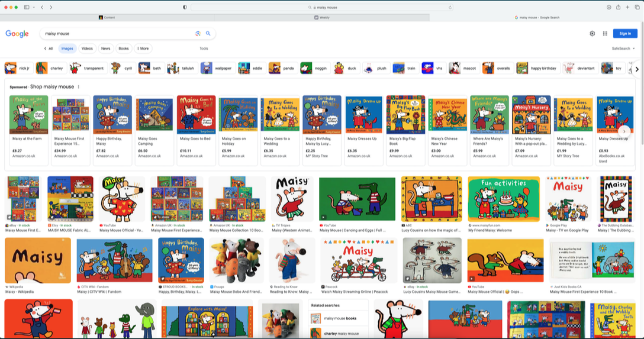Reload page using address bar icon

click(450, 7)
